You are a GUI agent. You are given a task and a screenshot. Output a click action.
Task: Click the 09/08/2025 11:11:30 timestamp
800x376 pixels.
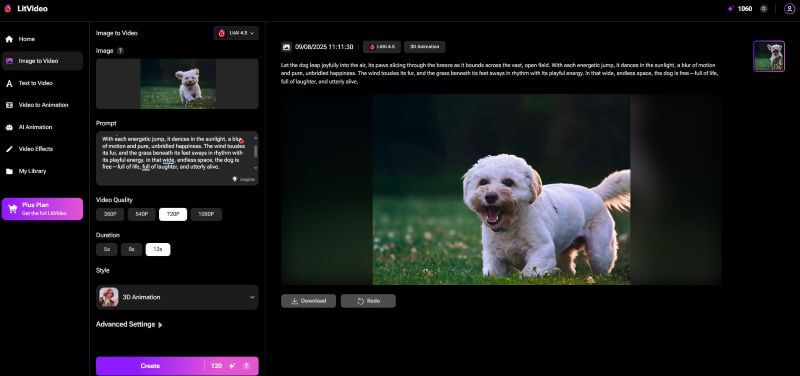pos(324,47)
